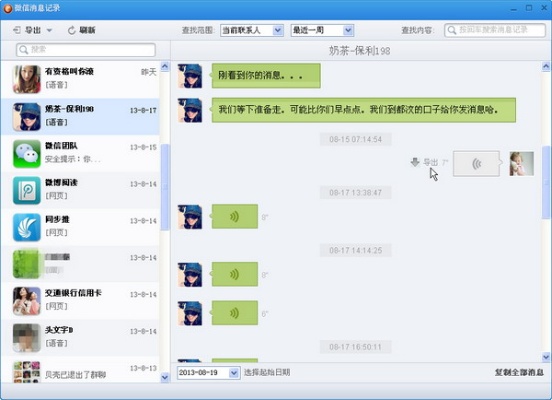
Task: Open the 交通银行信用卡 conversation
Action: coord(80,301)
